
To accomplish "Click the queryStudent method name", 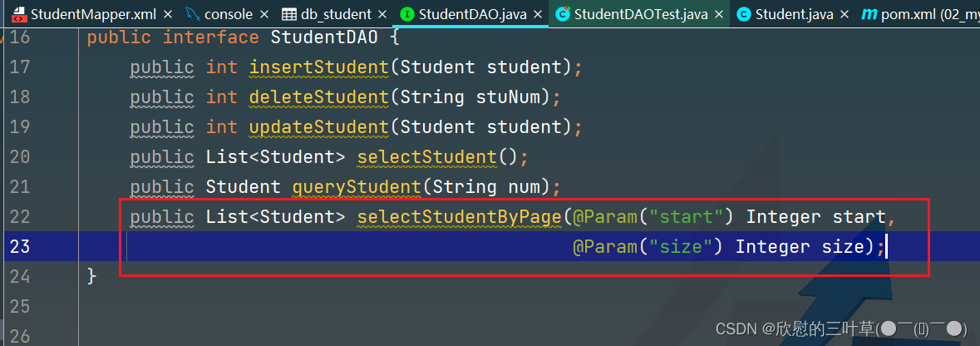I will [x=357, y=187].
